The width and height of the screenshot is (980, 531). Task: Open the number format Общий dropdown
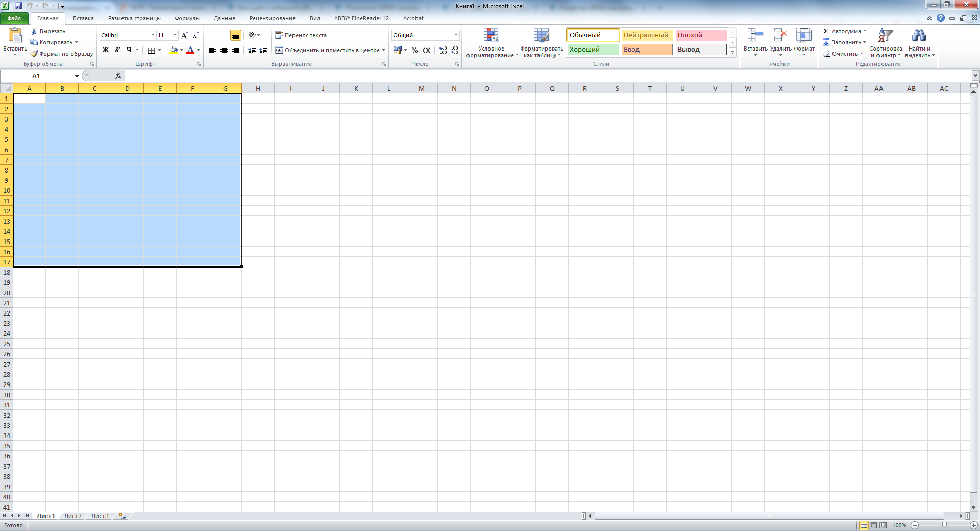coord(456,35)
